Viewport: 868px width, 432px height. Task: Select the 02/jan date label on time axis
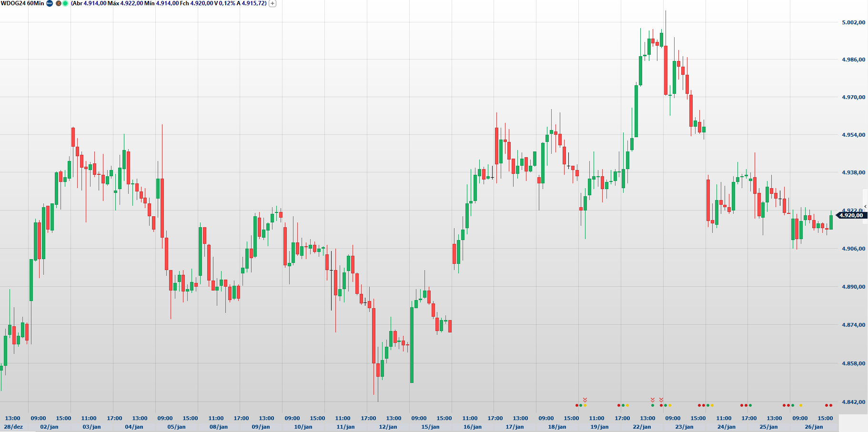49,427
